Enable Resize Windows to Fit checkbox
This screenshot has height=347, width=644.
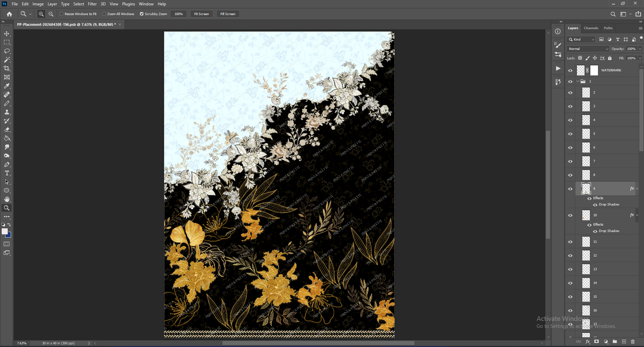[62, 14]
